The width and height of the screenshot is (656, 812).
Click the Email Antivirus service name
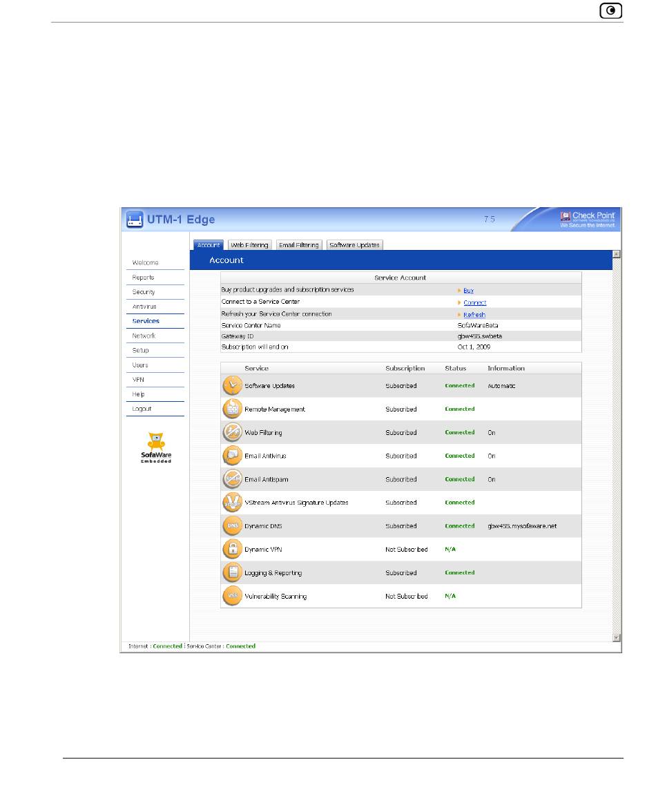coord(265,456)
